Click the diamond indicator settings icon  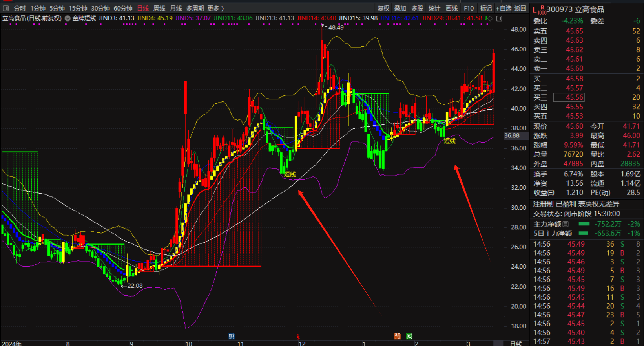(x=490, y=18)
